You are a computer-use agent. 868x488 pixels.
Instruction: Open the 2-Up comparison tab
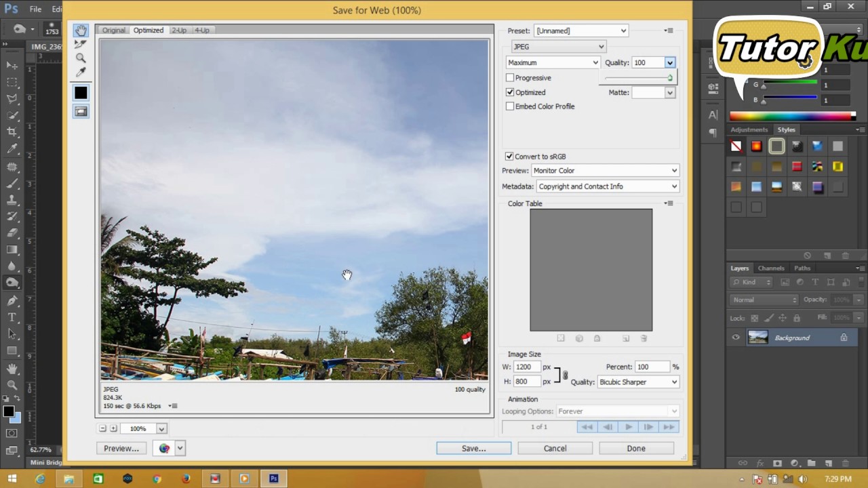[179, 30]
